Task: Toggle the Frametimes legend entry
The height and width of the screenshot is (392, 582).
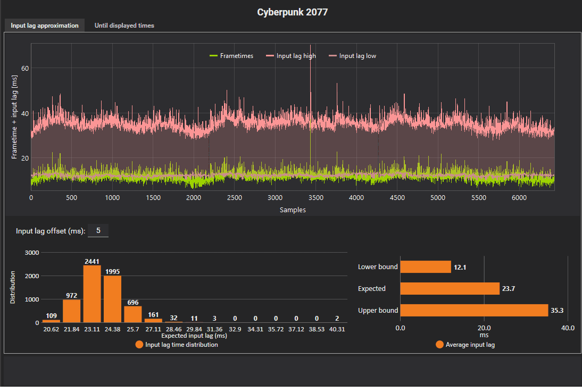Action: pyautogui.click(x=236, y=55)
